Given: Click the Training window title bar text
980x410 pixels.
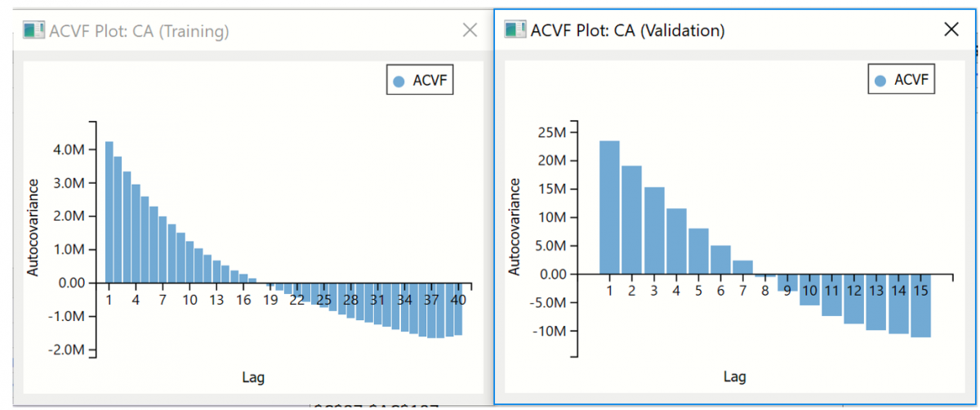Looking at the screenshot, I should pyautogui.click(x=139, y=31).
